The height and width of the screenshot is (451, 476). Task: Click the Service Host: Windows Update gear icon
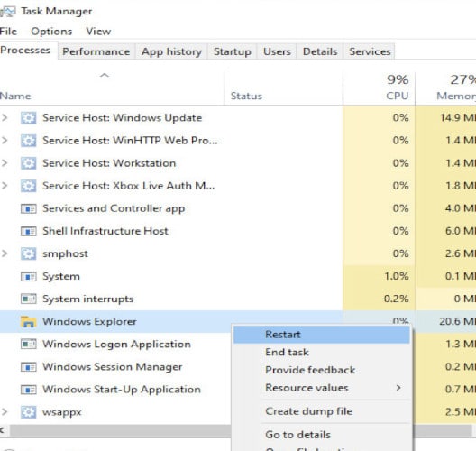pyautogui.click(x=28, y=118)
